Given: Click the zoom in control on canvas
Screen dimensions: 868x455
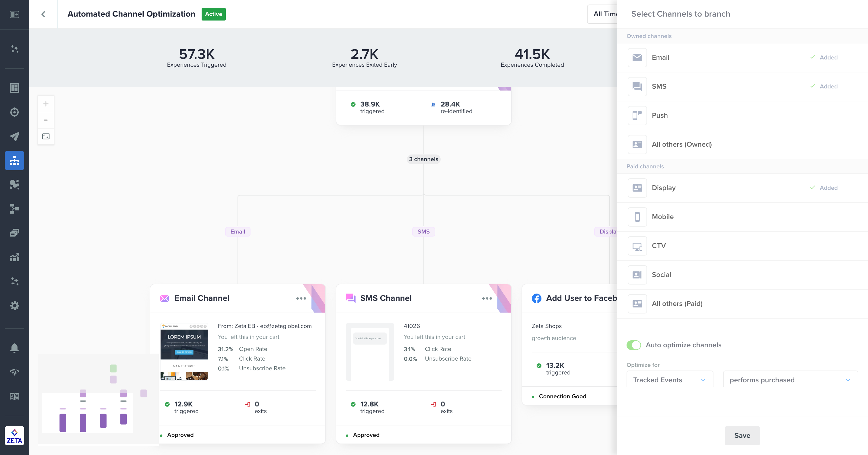Looking at the screenshot, I should pyautogui.click(x=46, y=104).
